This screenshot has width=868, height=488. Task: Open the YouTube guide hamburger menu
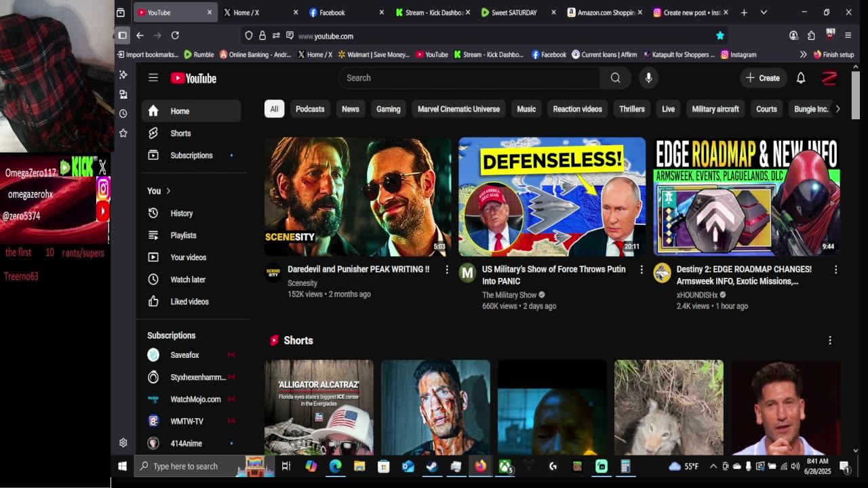[x=153, y=78]
